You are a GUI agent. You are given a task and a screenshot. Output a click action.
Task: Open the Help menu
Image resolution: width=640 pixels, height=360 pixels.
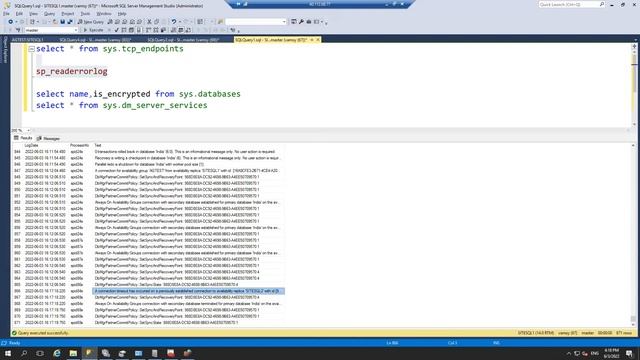pyautogui.click(x=122, y=13)
